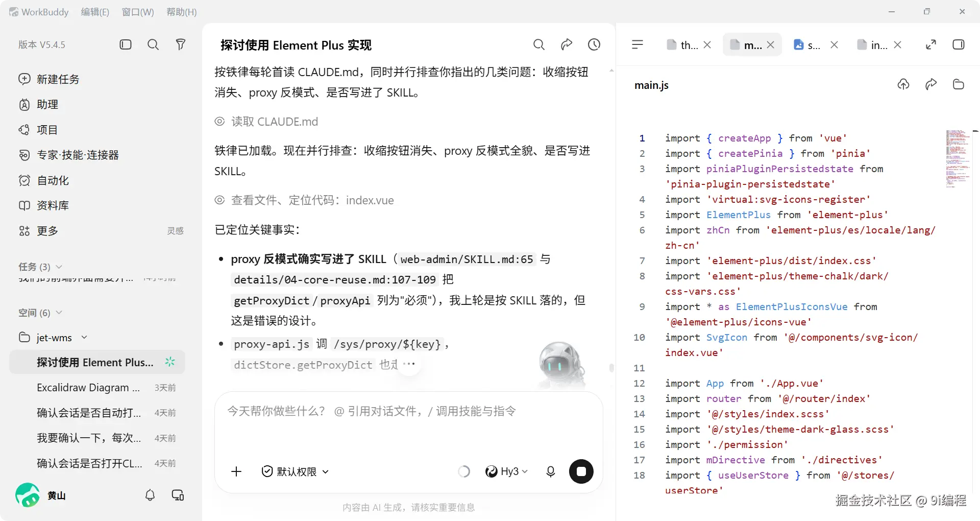
Task: Stop generation with the black stop button
Action: coord(581,471)
